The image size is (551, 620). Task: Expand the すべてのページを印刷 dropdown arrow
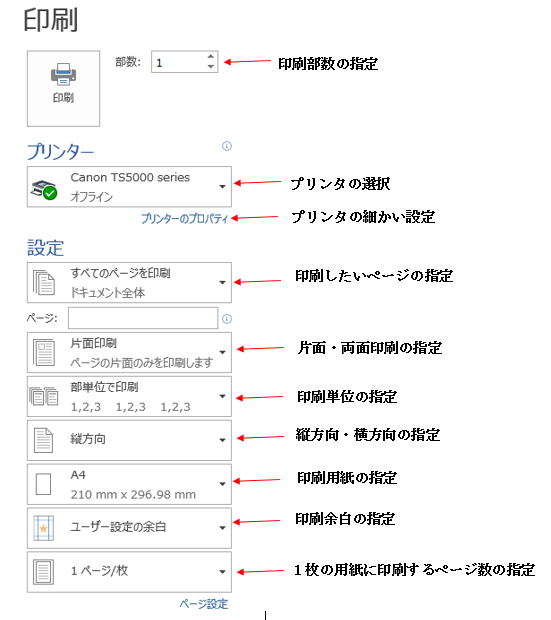(222, 282)
